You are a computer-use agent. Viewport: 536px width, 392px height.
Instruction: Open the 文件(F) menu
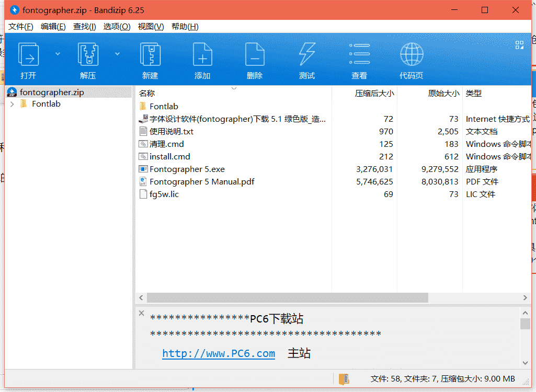21,27
